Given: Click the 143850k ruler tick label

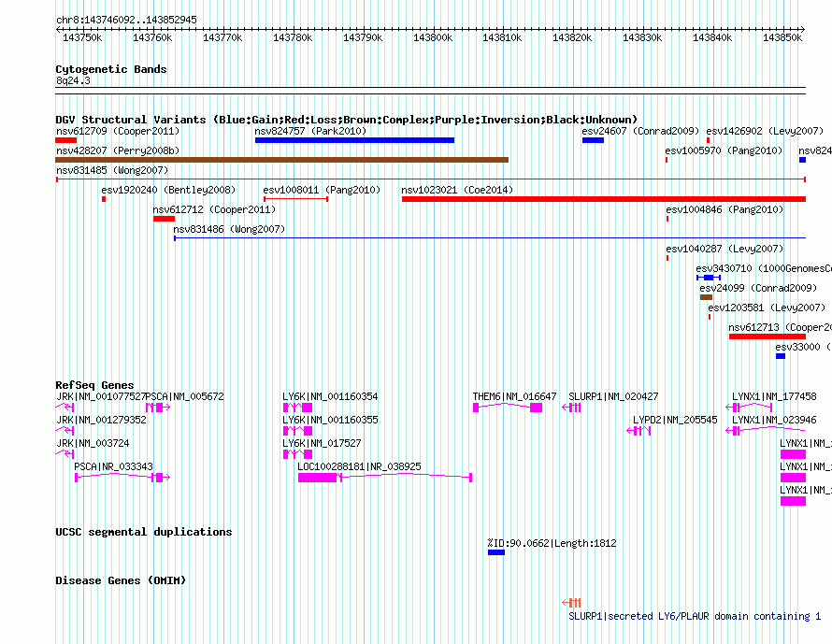Looking at the screenshot, I should [782, 37].
